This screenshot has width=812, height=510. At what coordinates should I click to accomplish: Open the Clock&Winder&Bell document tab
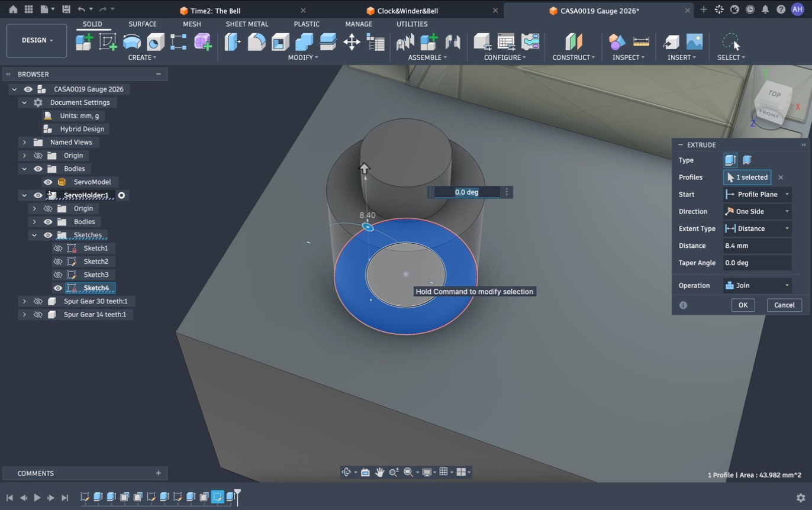click(x=408, y=11)
